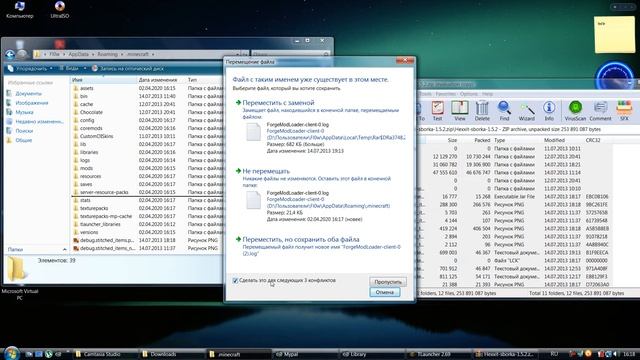
Task: Open the Options menu in WinRAR
Action: coord(469,94)
